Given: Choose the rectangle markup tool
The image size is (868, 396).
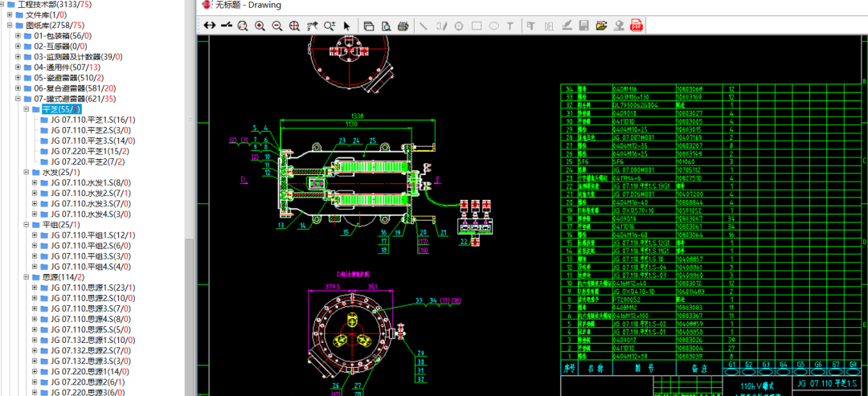Looking at the screenshot, I should click(476, 26).
